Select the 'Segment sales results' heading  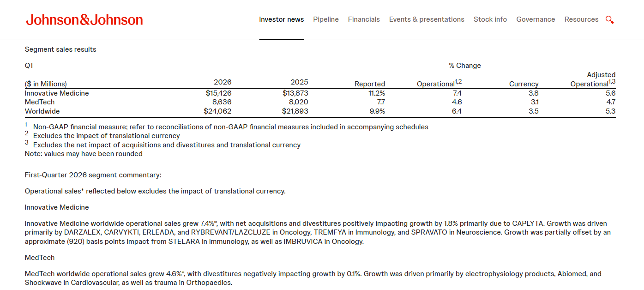[60, 49]
